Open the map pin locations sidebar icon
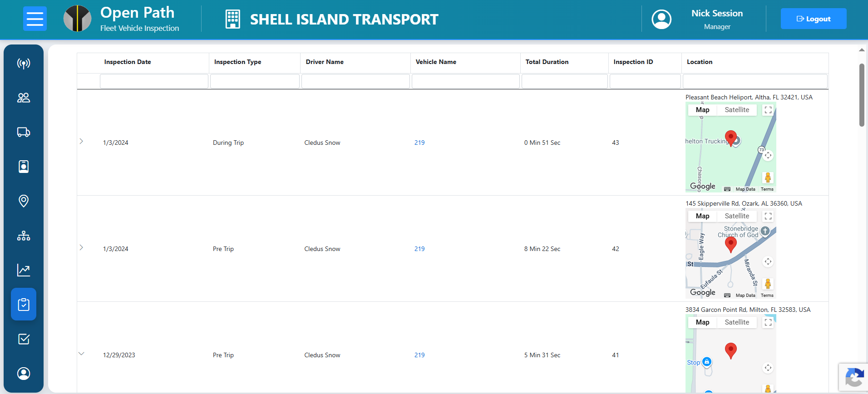This screenshot has width=868, height=394. pyautogui.click(x=24, y=201)
